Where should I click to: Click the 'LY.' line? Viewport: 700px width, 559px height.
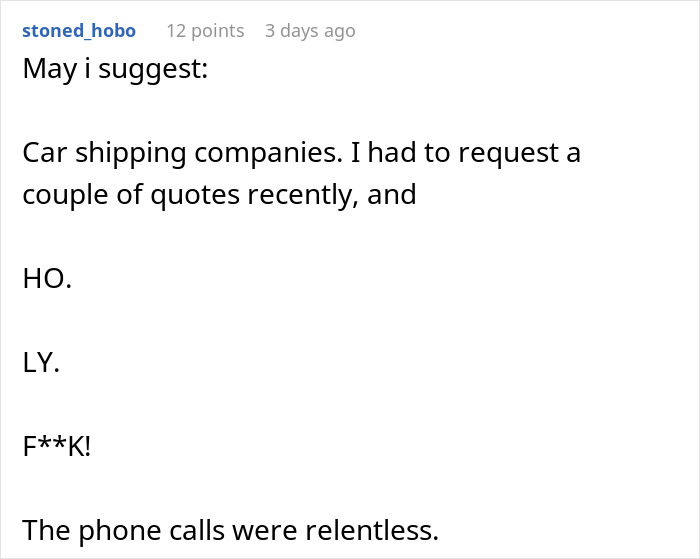tap(42, 363)
